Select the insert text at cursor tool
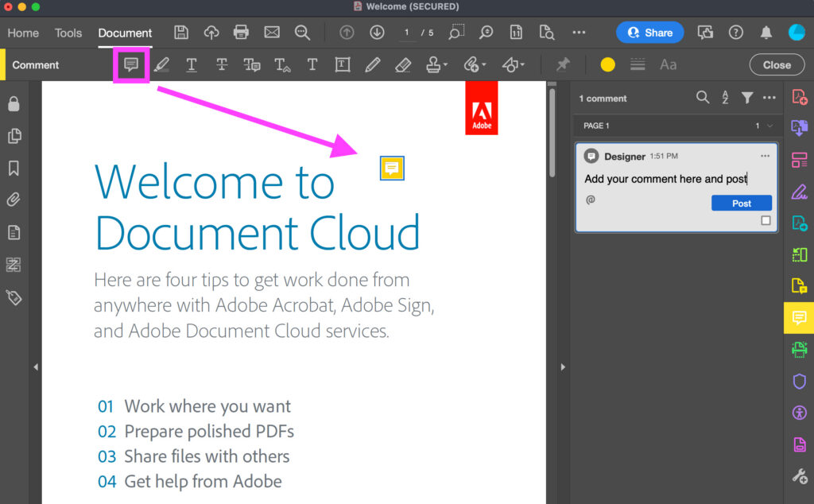The width and height of the screenshot is (814, 504). click(x=282, y=65)
